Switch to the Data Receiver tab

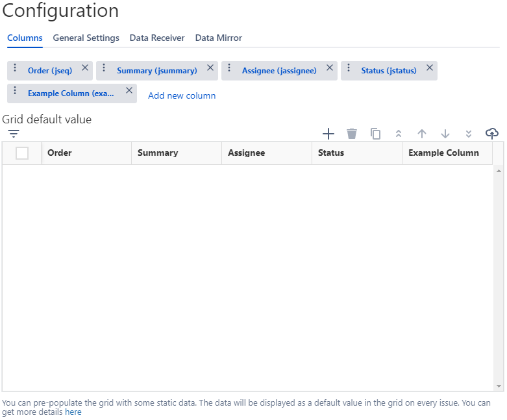pos(157,38)
